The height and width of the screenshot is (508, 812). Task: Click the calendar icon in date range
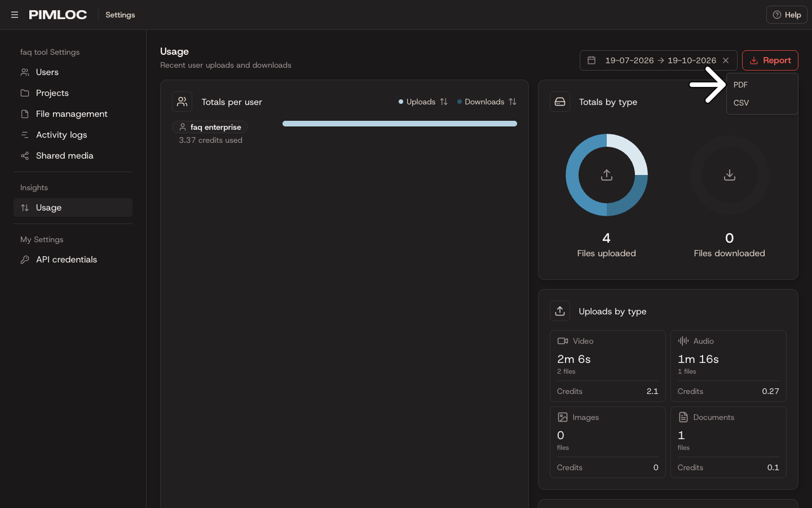592,60
